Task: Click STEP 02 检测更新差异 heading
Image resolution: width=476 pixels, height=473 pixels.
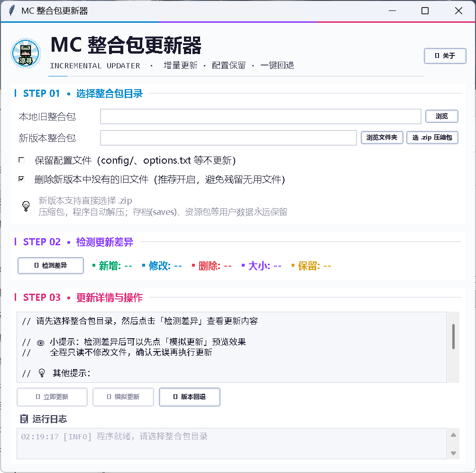Action: tap(78, 242)
